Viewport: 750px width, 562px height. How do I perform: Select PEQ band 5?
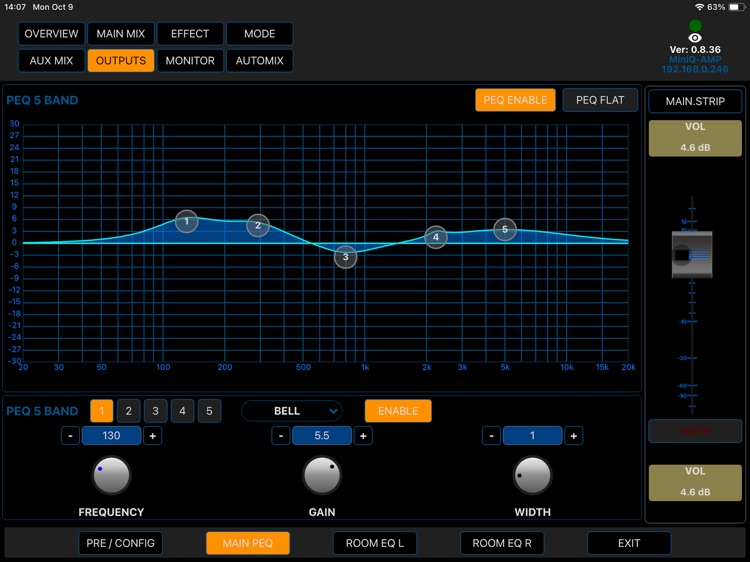click(x=209, y=411)
